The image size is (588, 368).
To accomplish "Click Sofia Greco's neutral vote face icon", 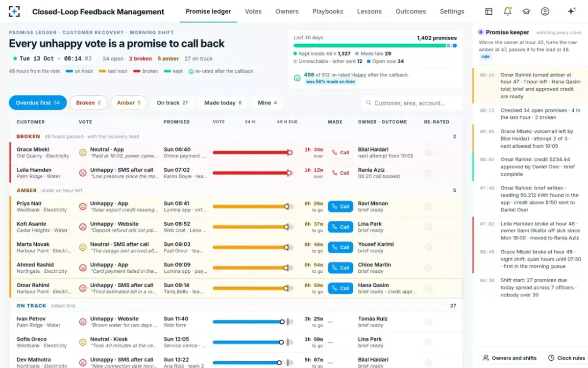I will [83, 342].
